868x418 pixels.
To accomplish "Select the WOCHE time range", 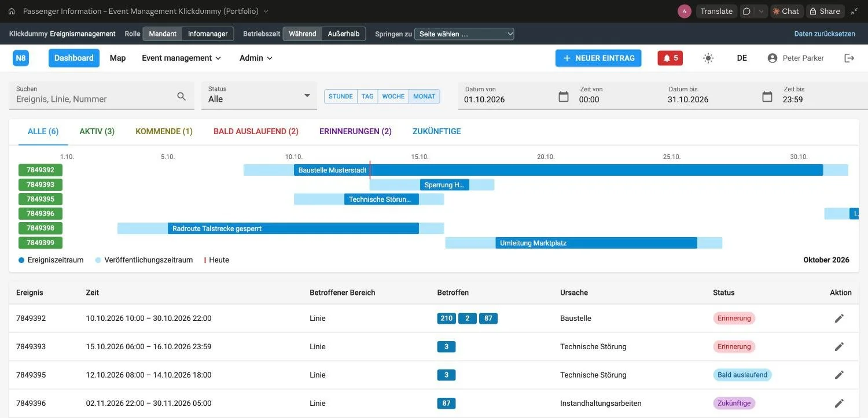I will 393,97.
